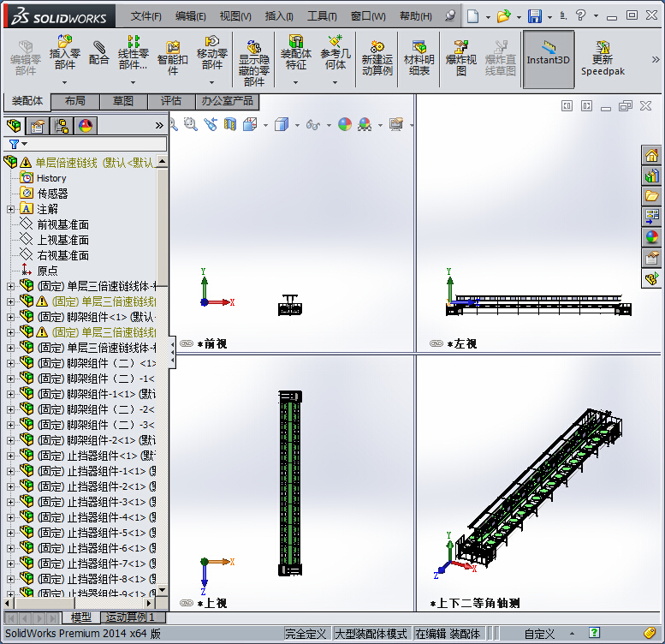Open dropdown arrow under Insert Components tool
The width and height of the screenshot is (665, 644).
point(64,82)
